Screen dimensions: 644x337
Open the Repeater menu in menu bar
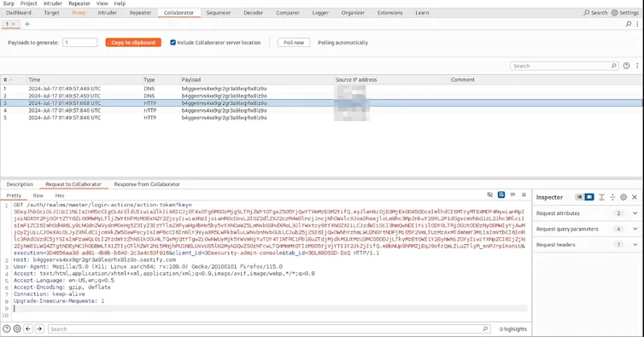[79, 3]
